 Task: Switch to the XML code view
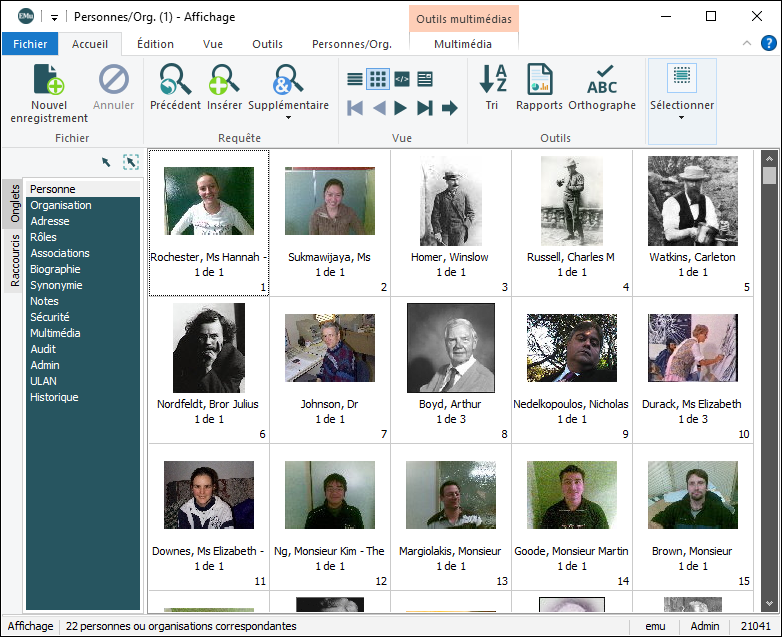[x=402, y=79]
